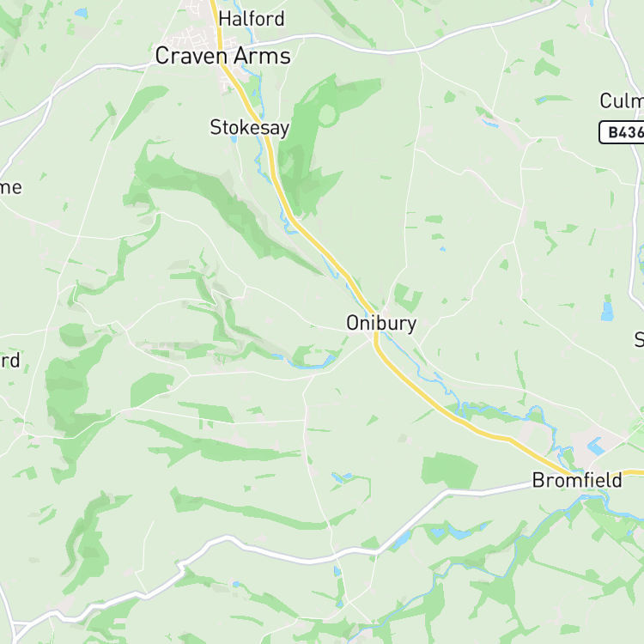
Task: Click the circular clearing in Stokesay woodland
Action: click(x=327, y=114)
